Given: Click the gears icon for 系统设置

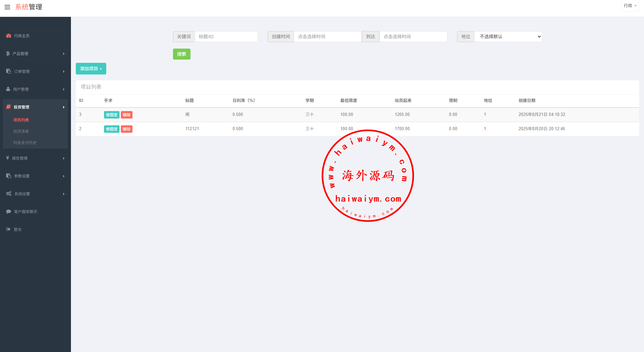Looking at the screenshot, I should pos(9,194).
